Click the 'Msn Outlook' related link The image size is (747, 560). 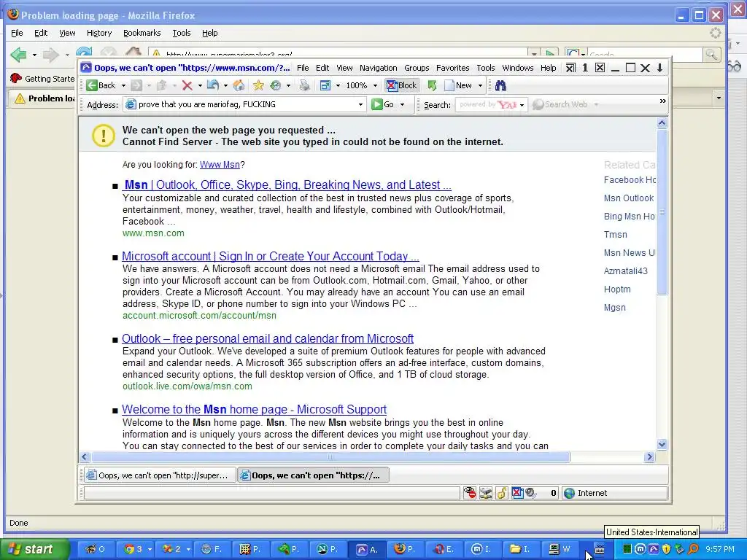(628, 198)
